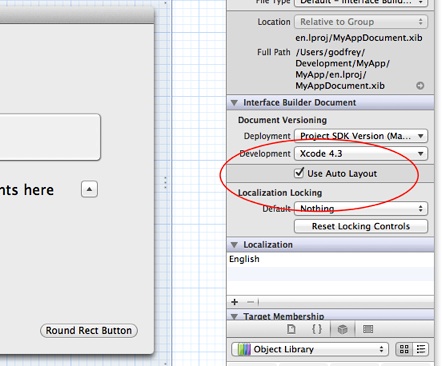Click the small up-arrow button in window
The width and height of the screenshot is (442, 366).
tap(89, 189)
